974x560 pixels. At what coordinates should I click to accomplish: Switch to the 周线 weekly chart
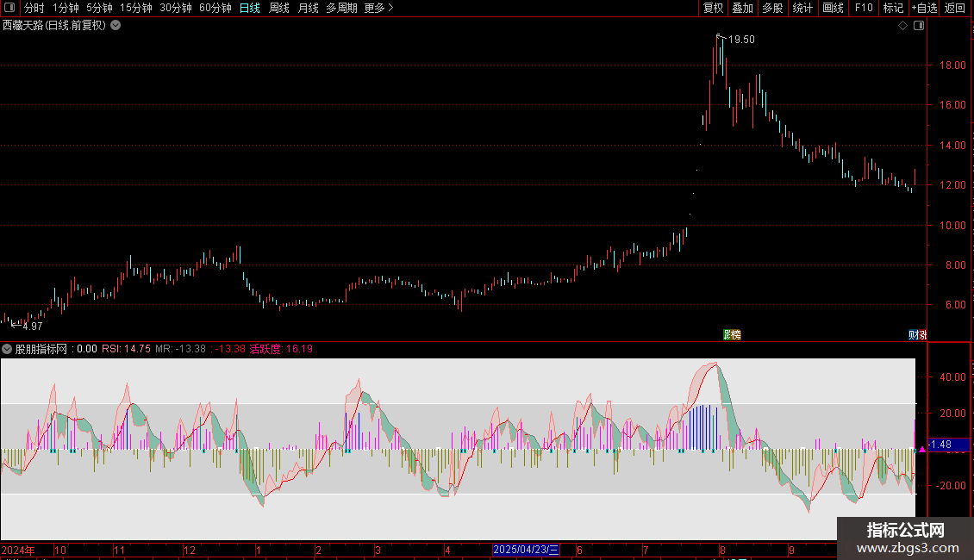pos(279,8)
